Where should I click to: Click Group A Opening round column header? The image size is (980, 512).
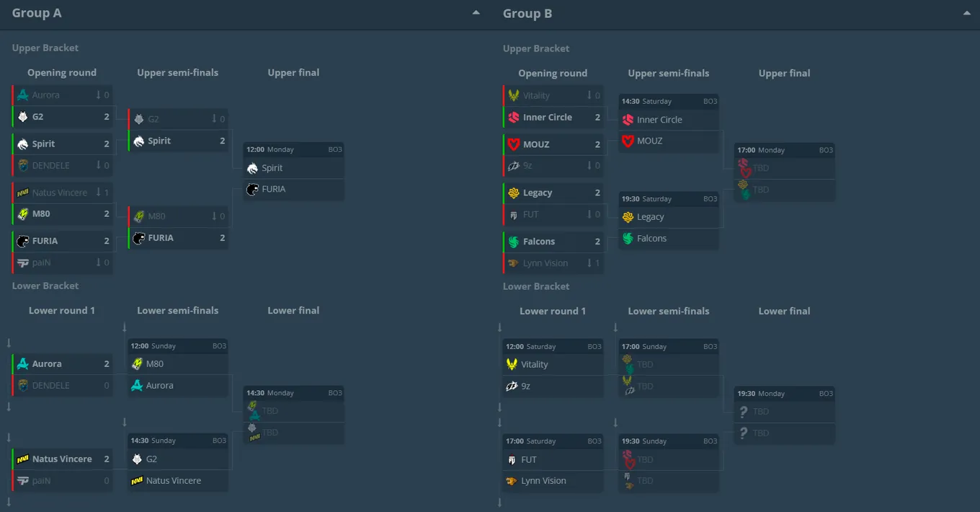(x=62, y=72)
